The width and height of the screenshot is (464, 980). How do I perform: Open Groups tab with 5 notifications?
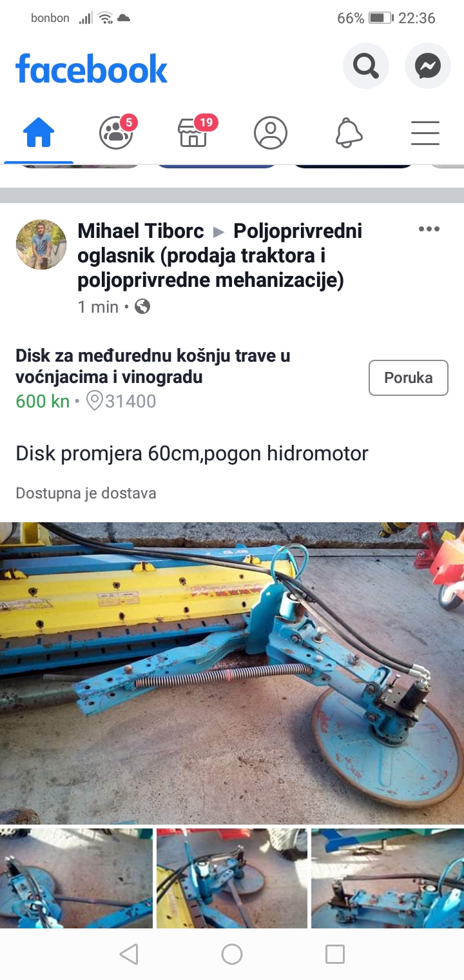[x=117, y=132]
